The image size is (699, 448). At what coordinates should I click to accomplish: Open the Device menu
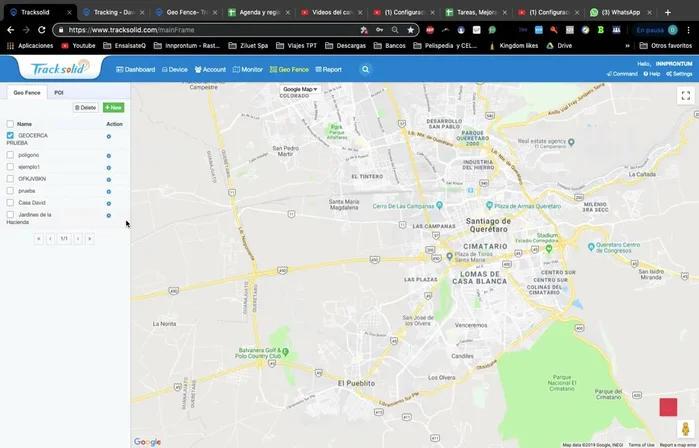pos(175,70)
